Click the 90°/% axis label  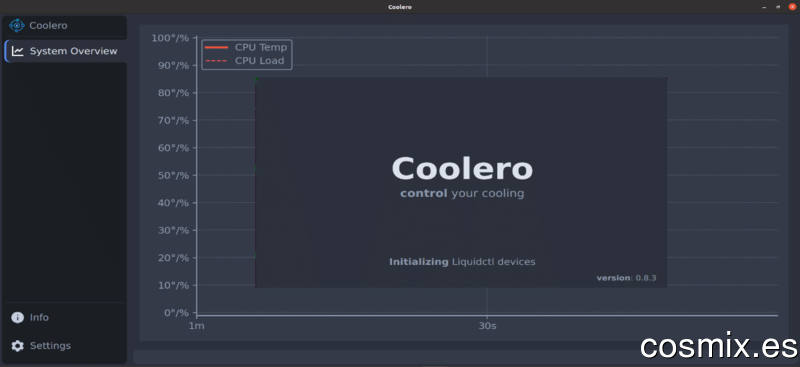(x=172, y=65)
